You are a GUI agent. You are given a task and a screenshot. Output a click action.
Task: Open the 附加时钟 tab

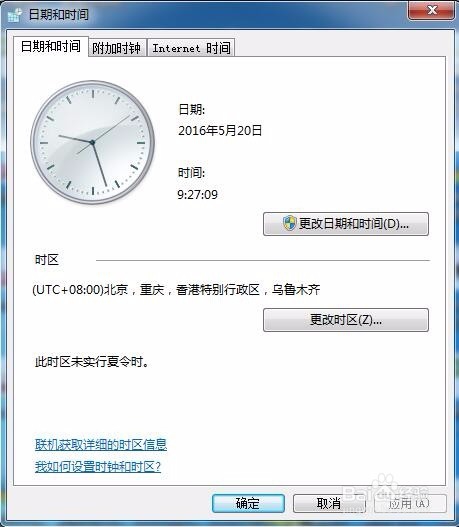117,48
